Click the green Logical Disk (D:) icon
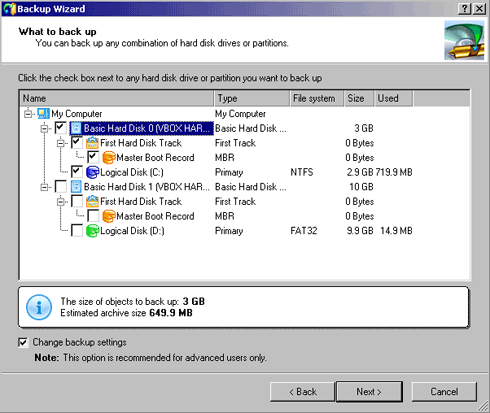Screen dimensions: 490x413 point(92,231)
